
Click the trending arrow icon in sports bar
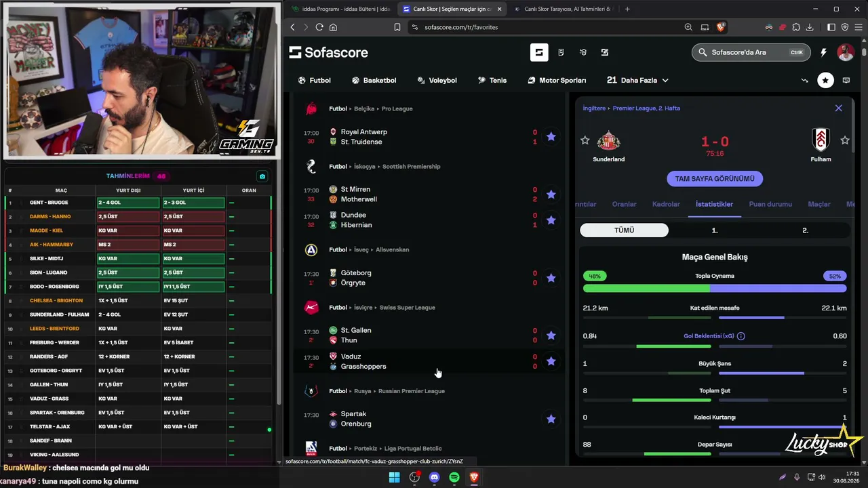tap(805, 80)
